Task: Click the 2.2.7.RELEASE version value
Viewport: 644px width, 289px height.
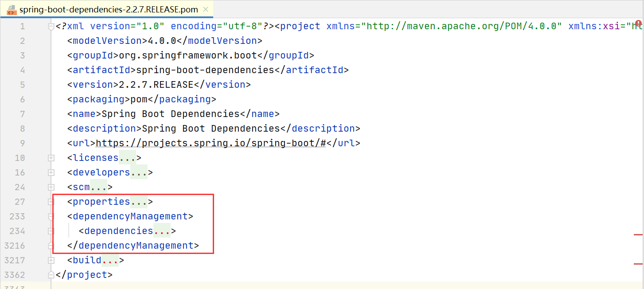Action: tap(156, 85)
